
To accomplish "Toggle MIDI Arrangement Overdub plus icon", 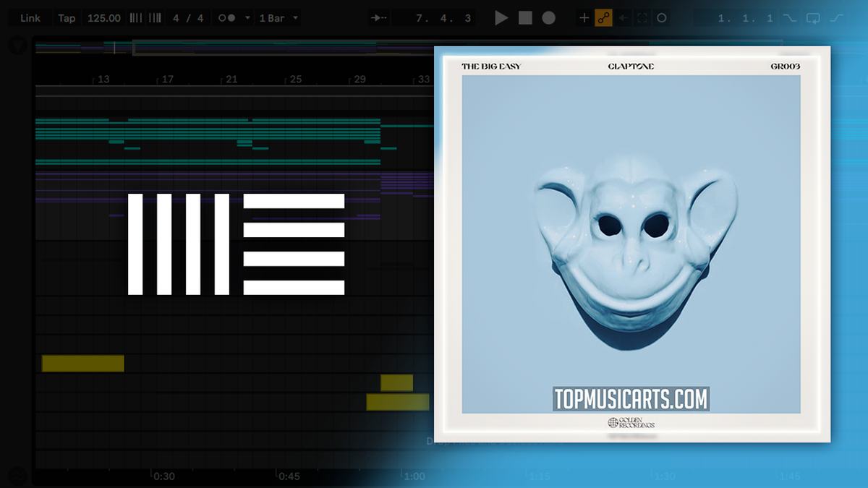I will click(x=584, y=17).
